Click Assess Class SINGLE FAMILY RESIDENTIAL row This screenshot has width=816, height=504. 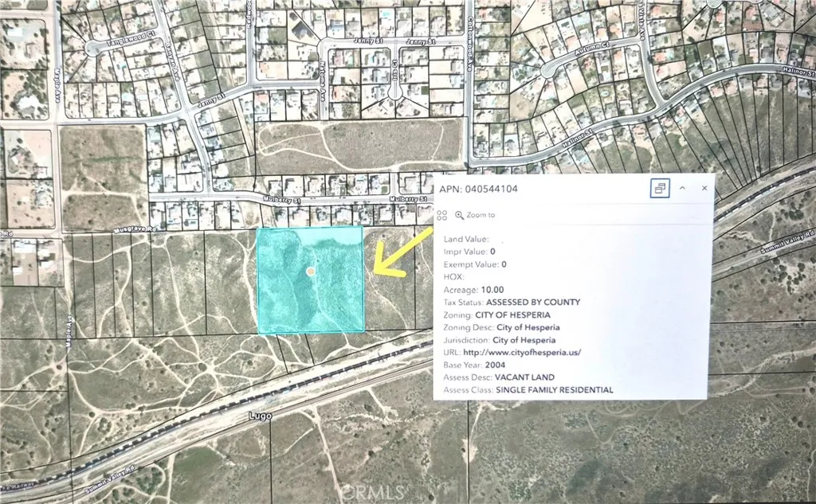point(528,389)
